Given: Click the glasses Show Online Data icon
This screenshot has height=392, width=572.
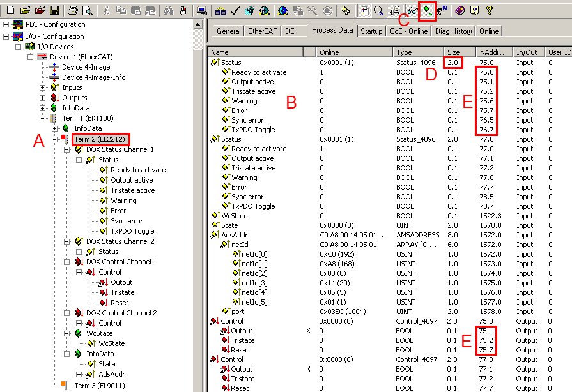Looking at the screenshot, I should (x=412, y=11).
